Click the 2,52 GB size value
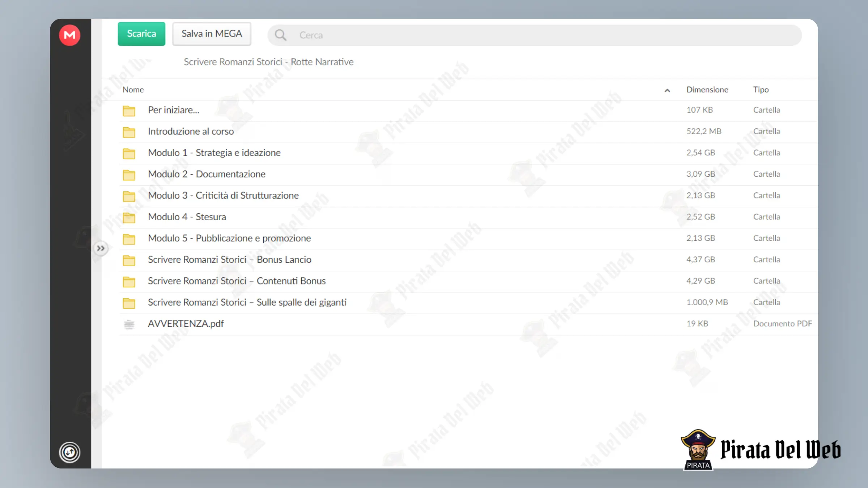 tap(701, 217)
